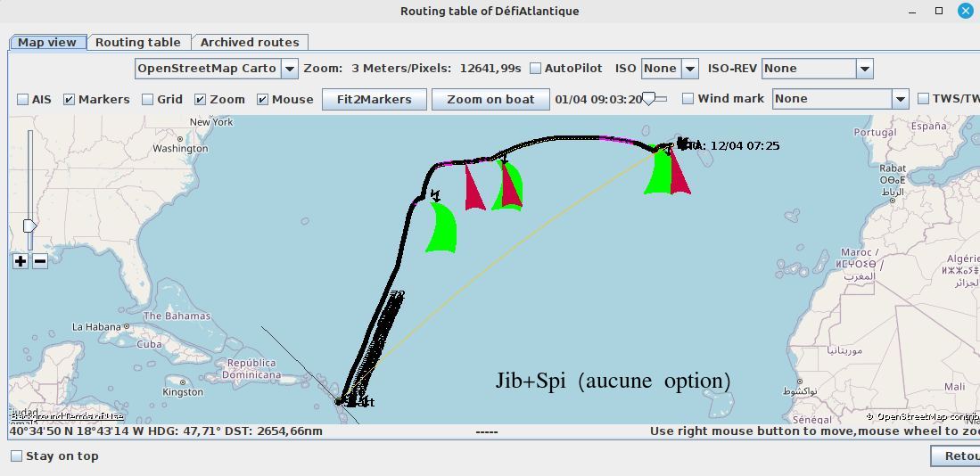Tick the Stay on top checkbox
The width and height of the screenshot is (980, 476).
(16, 456)
